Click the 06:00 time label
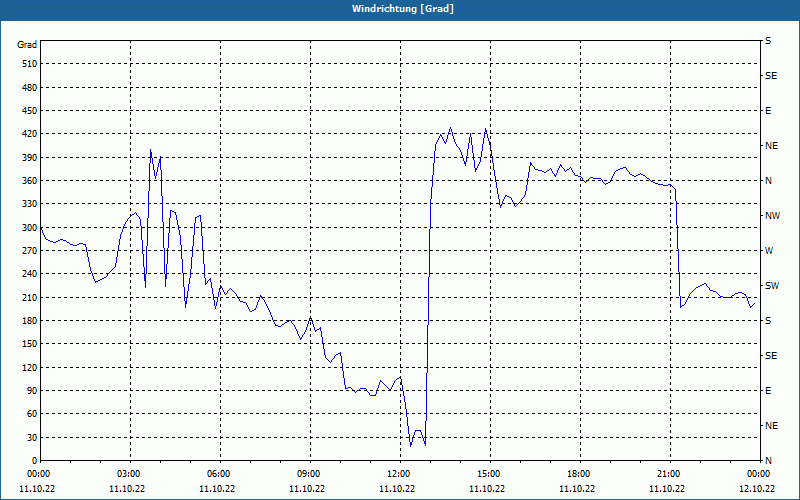800x500 pixels. coord(220,474)
